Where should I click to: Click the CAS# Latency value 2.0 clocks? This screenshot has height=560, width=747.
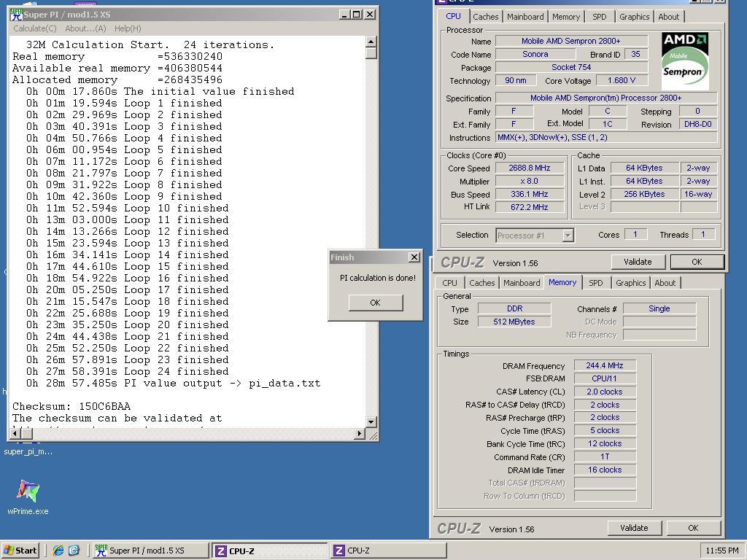click(605, 392)
